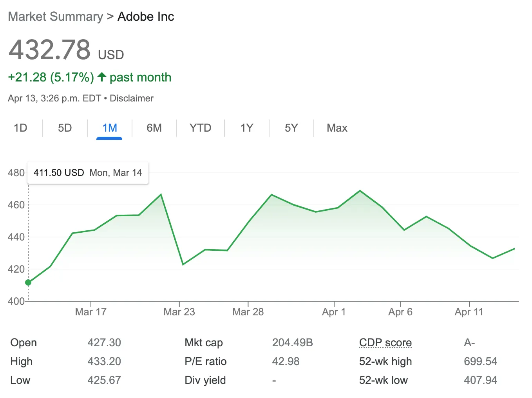Click the 432.78 stock price
Image resolution: width=532 pixels, height=398 pixels.
[50, 50]
